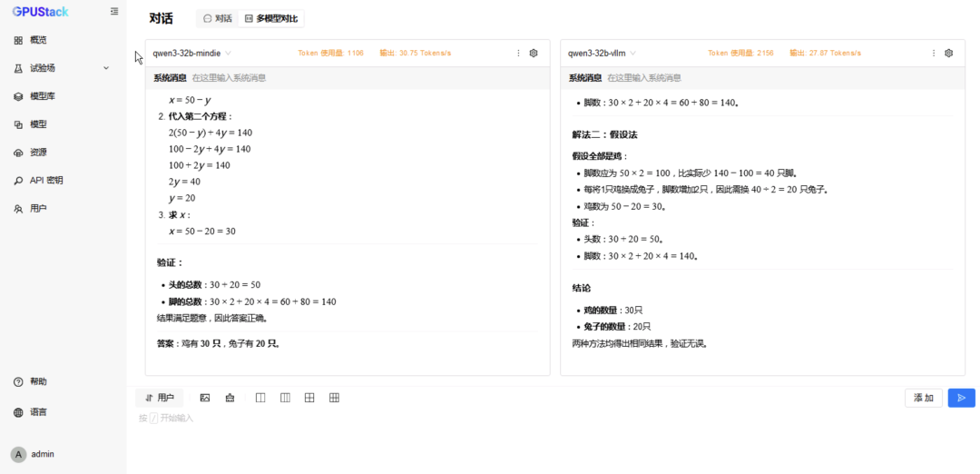Click 输出: 30.75 Tokens/s text
This screenshot has height=474, width=980.
(x=415, y=54)
